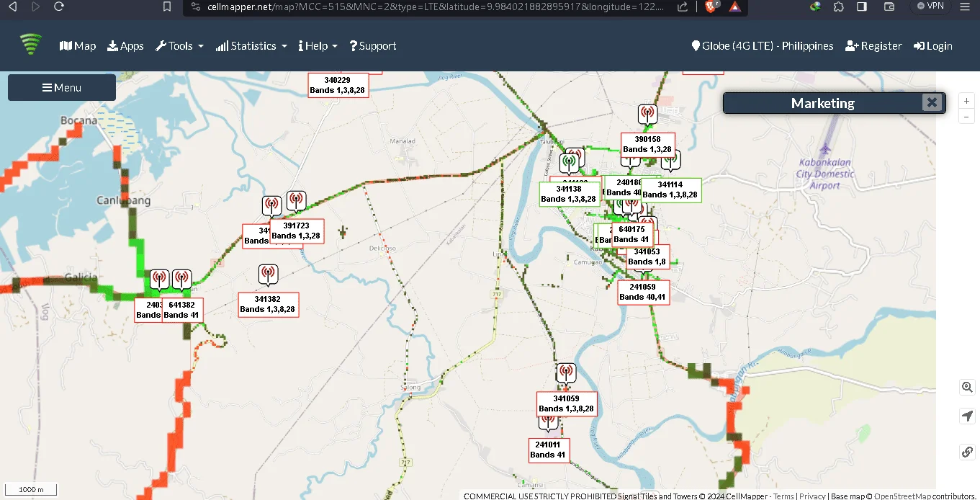
Task: Click the Marketing panel header
Action: (822, 103)
